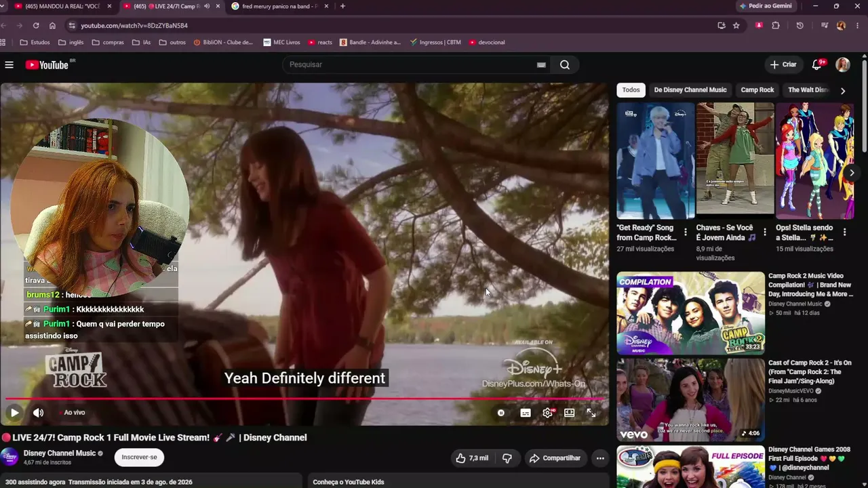Seek using the red video progress bar
The height and width of the screenshot is (488, 868).
(x=304, y=399)
